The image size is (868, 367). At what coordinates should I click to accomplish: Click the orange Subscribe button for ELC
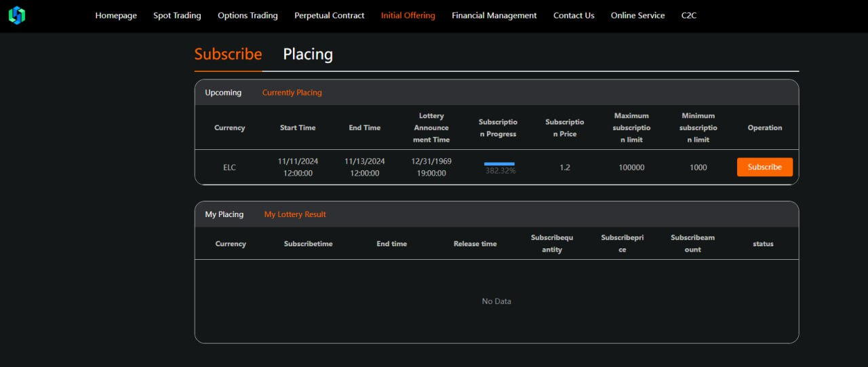[x=765, y=167]
